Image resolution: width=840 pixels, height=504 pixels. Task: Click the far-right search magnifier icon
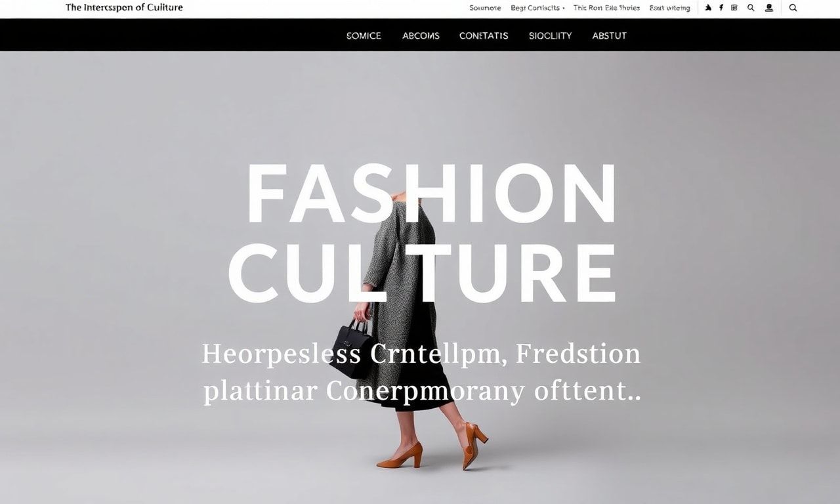click(x=793, y=8)
